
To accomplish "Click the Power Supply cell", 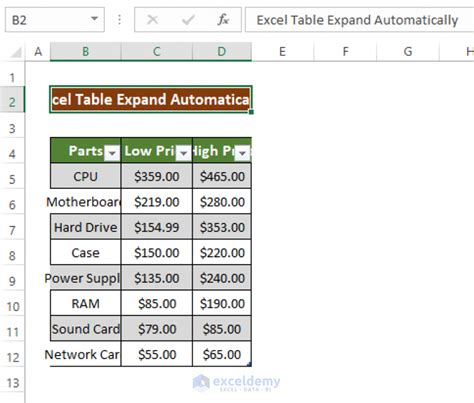I will point(86,278).
